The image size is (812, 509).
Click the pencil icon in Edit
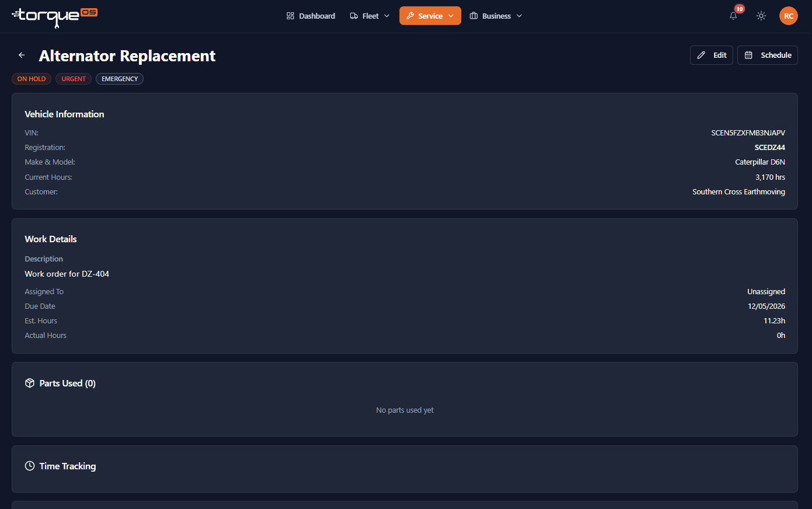click(x=701, y=55)
